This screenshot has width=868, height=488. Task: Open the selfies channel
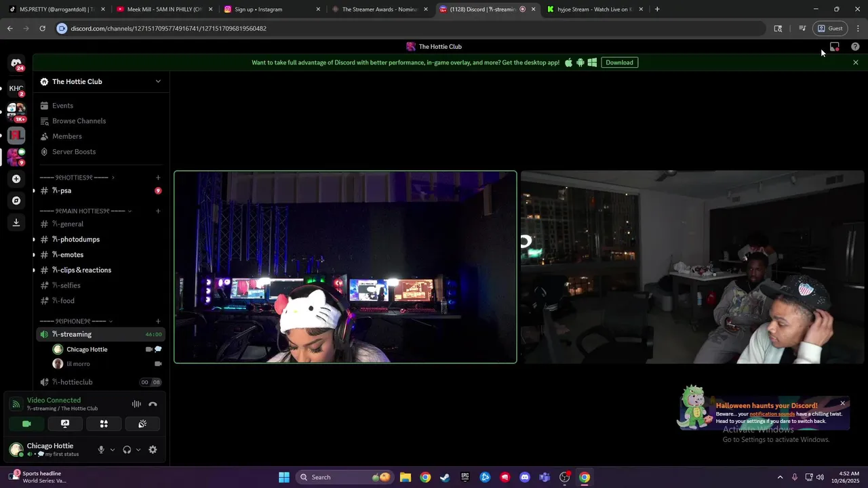[100, 285]
